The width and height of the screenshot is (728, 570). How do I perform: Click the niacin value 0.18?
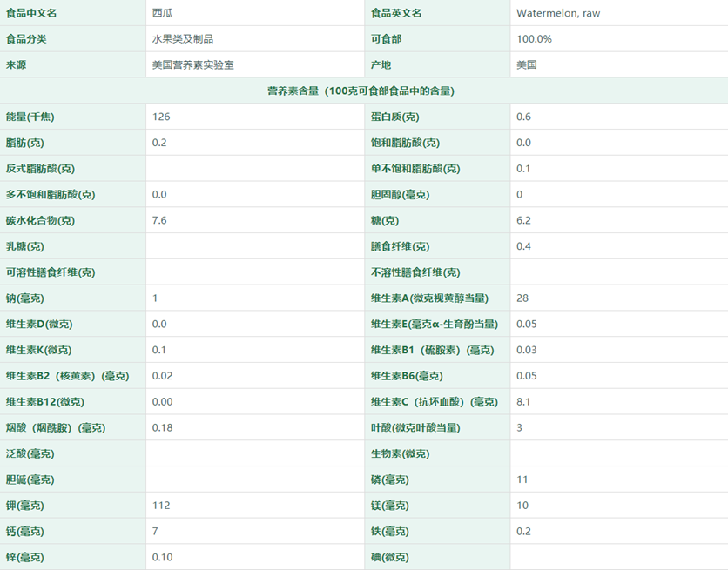(162, 427)
